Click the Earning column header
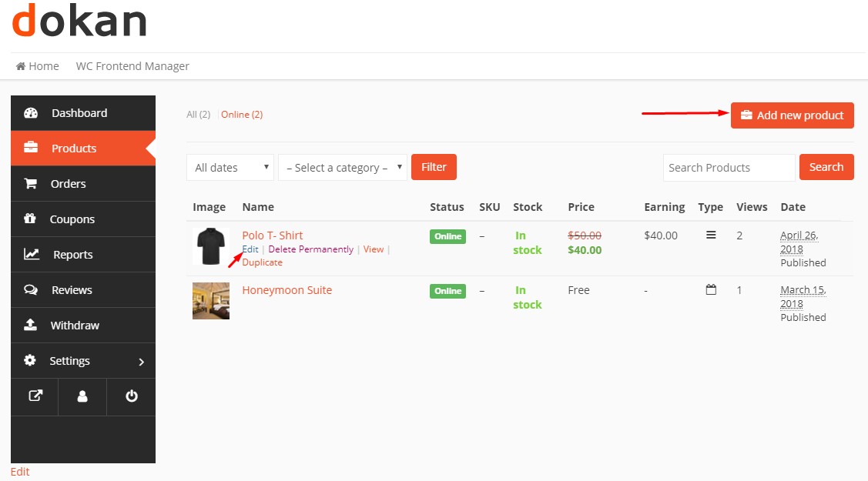 point(664,207)
